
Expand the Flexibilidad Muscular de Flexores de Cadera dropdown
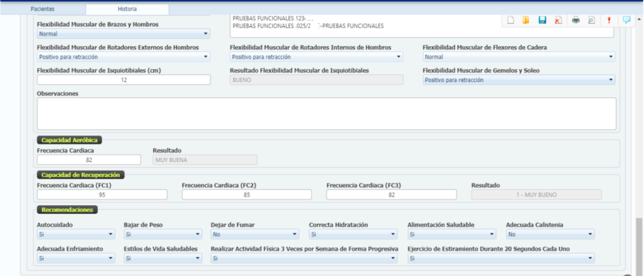(518, 57)
